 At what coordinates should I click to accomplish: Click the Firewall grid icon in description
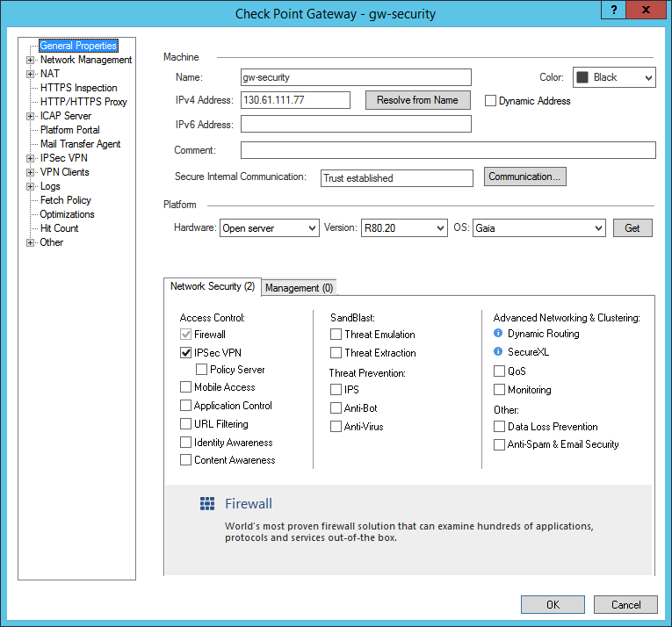[x=207, y=503]
